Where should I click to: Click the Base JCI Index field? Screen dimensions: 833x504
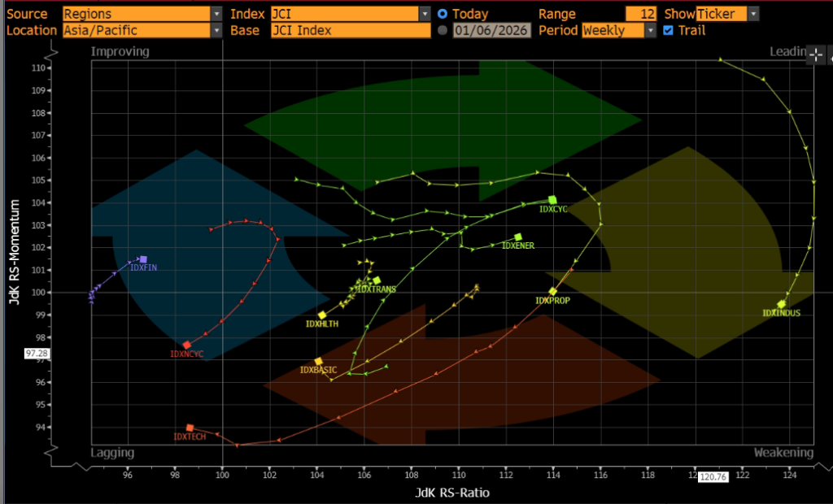(x=350, y=30)
